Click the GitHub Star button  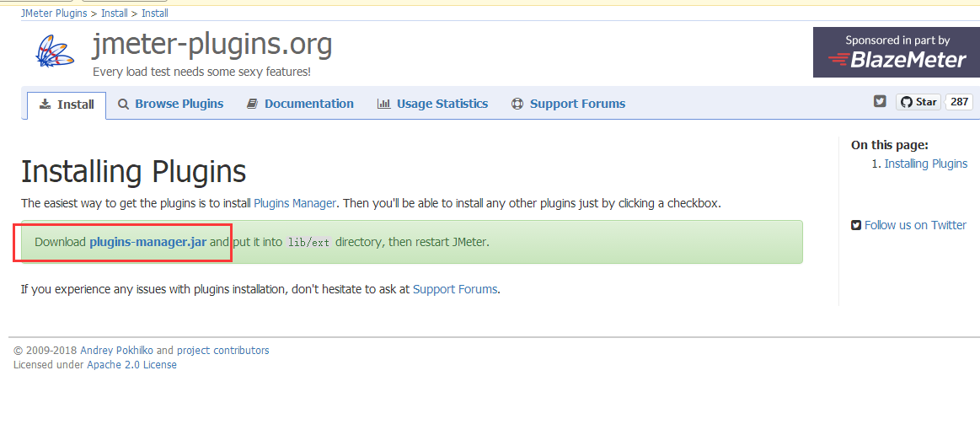click(x=918, y=102)
